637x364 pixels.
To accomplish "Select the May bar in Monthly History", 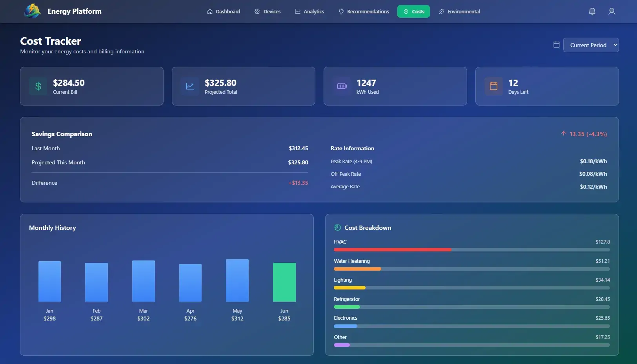I will click(237, 280).
